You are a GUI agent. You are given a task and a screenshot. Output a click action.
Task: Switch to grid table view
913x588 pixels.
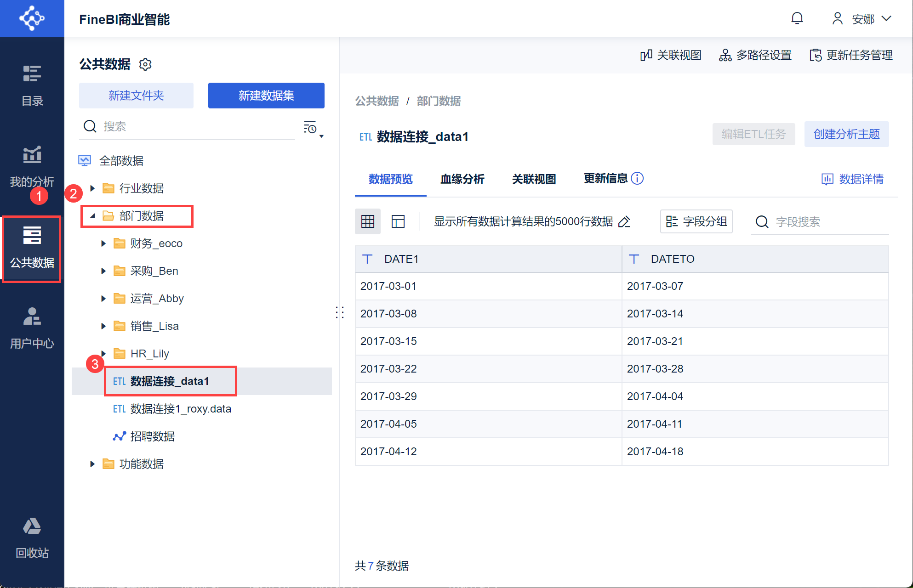click(368, 222)
